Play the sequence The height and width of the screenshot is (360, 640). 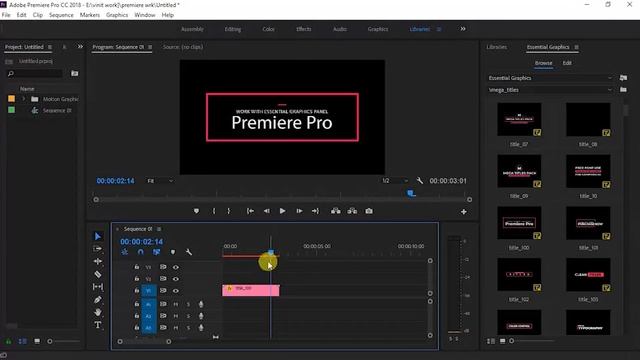click(x=282, y=211)
